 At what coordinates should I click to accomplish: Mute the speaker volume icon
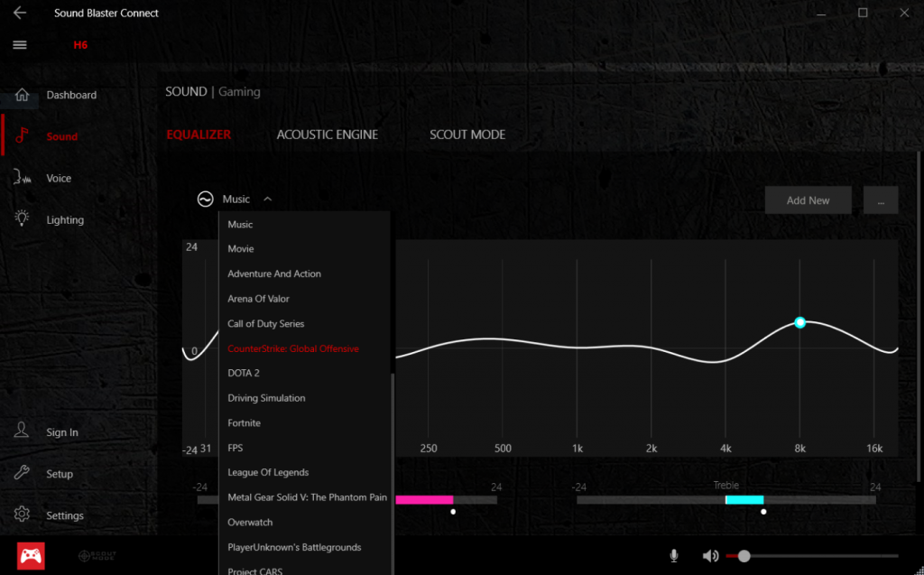click(x=710, y=555)
